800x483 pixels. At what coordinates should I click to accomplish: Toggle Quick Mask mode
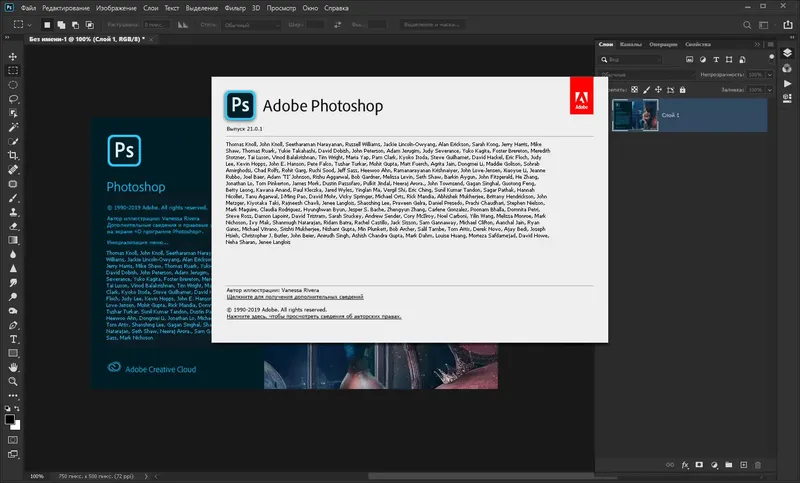pos(13,440)
